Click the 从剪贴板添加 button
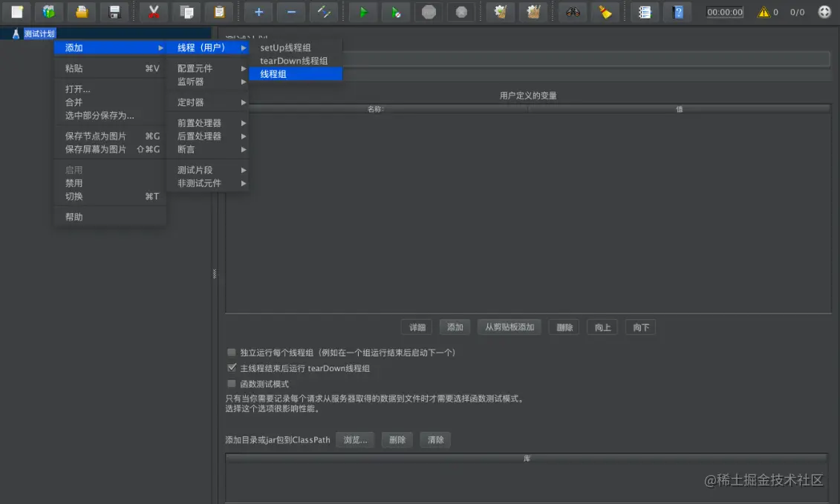The height and width of the screenshot is (504, 840). pyautogui.click(x=509, y=327)
